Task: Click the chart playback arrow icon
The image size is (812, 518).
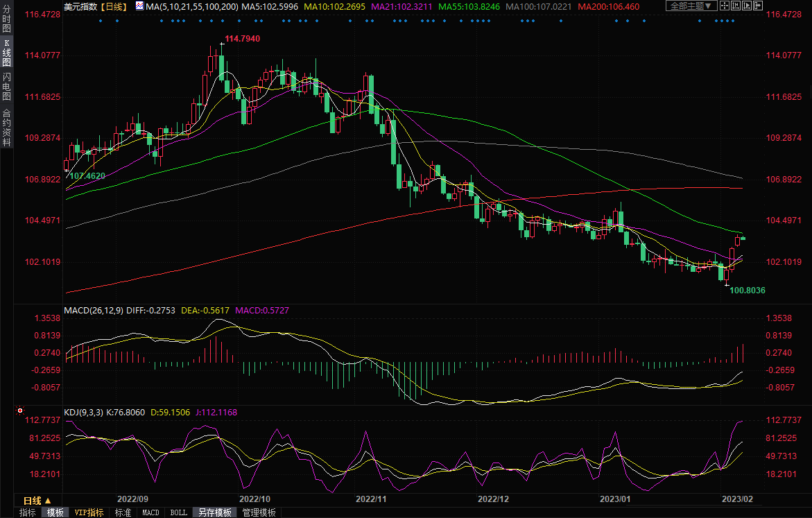Action: tap(745, 6)
